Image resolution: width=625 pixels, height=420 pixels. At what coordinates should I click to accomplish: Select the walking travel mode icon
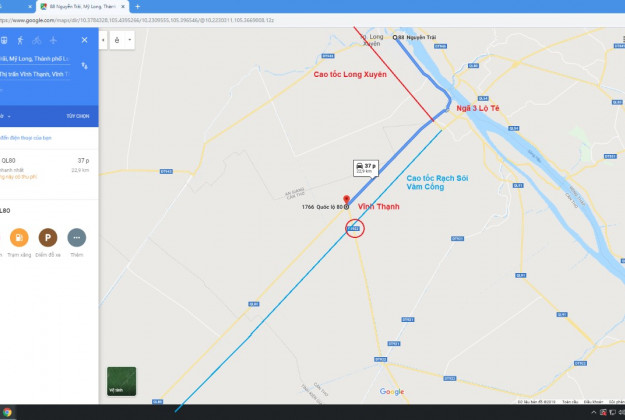[20, 40]
